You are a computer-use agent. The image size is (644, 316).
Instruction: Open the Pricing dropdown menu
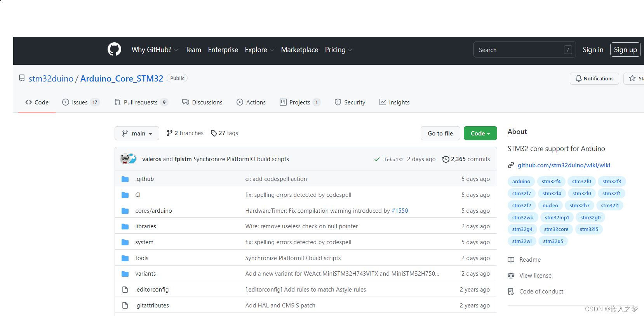[338, 50]
